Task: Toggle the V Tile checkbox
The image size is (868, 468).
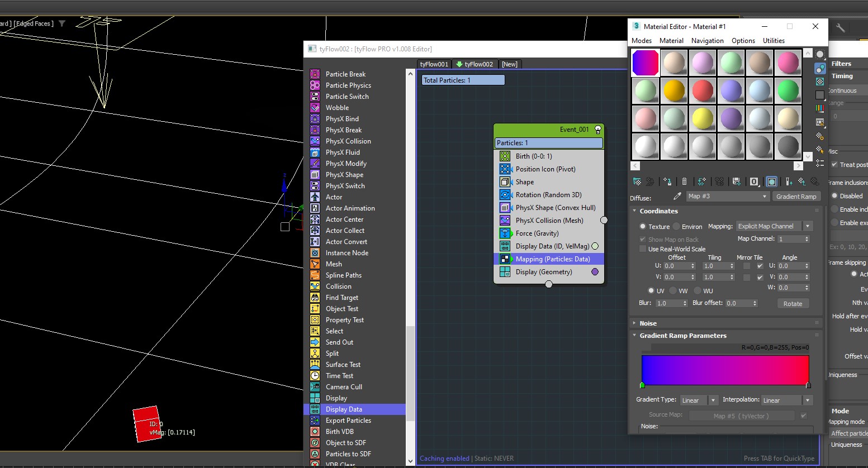Action: point(760,277)
